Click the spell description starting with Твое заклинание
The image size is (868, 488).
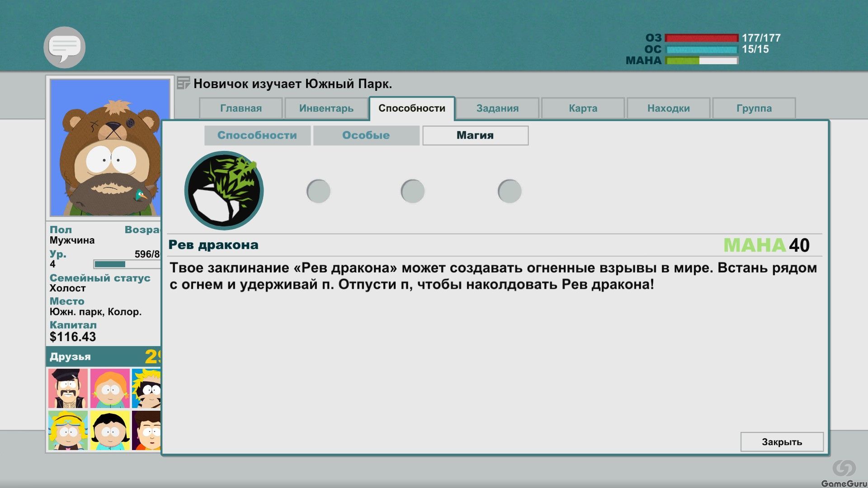493,276
